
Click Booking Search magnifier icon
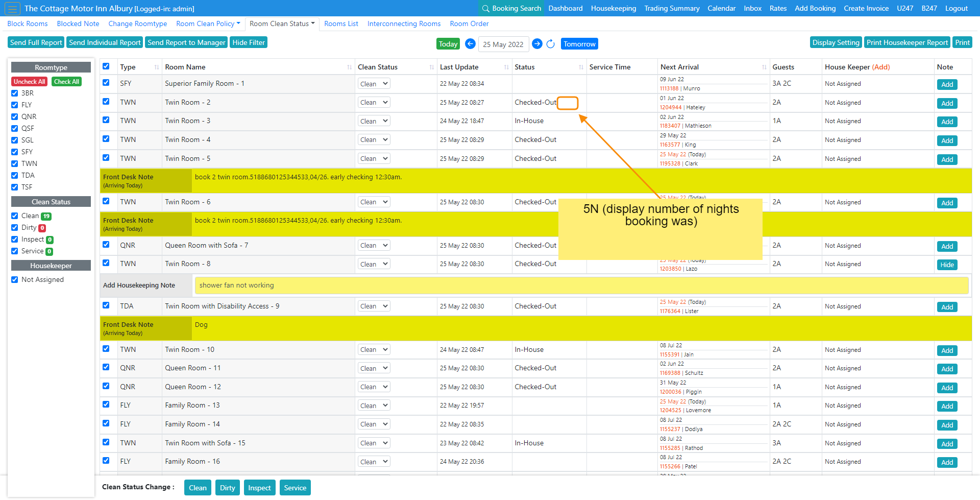pos(485,9)
